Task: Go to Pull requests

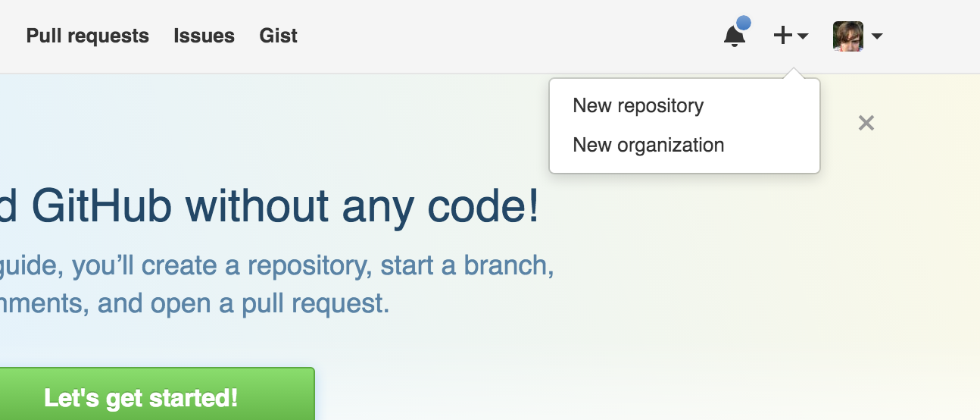Action: 88,36
